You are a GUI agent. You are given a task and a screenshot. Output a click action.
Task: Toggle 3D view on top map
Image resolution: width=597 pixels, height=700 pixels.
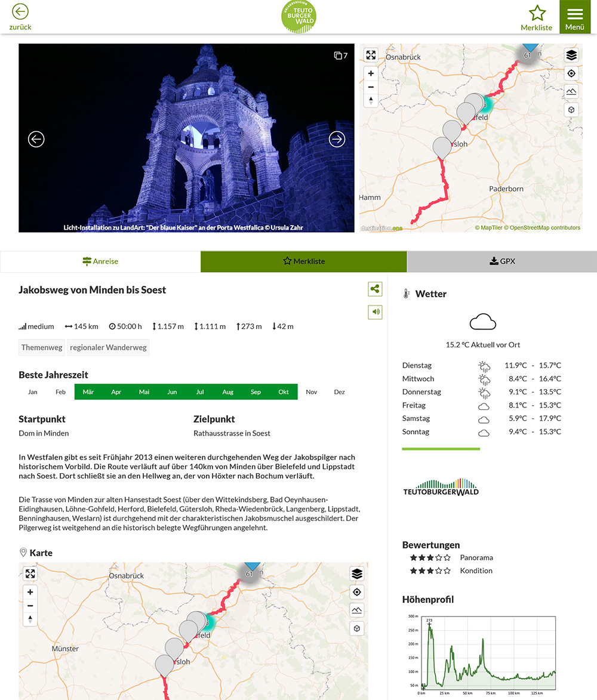coord(571,110)
